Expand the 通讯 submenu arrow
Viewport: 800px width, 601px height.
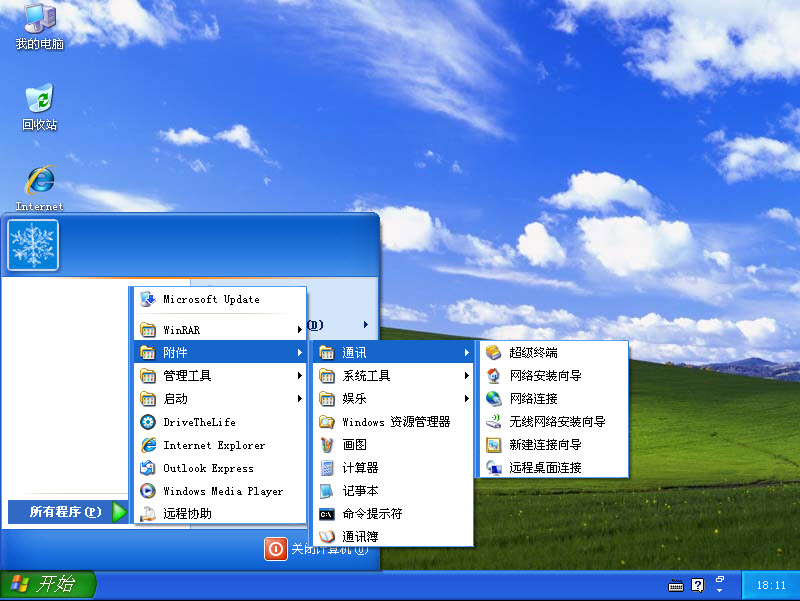coord(466,353)
